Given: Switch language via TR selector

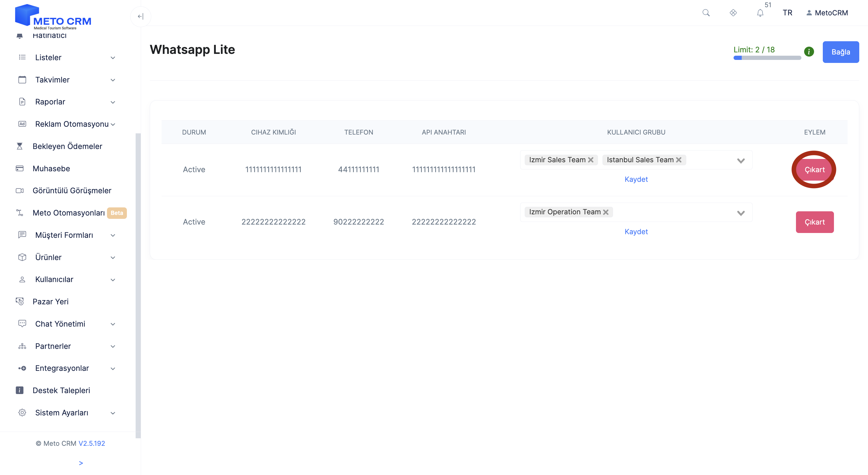Looking at the screenshot, I should pos(787,13).
